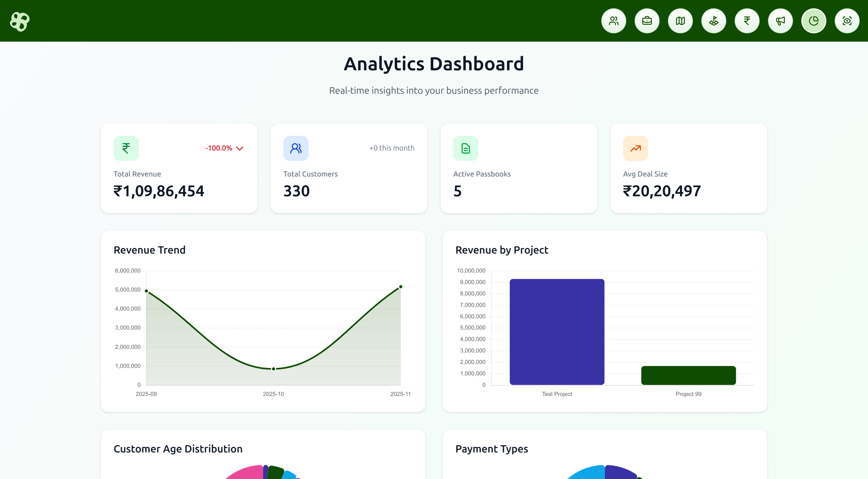Viewport: 868px width, 479px height.
Task: Open the Payments rupee icon in the navbar
Action: point(747,21)
